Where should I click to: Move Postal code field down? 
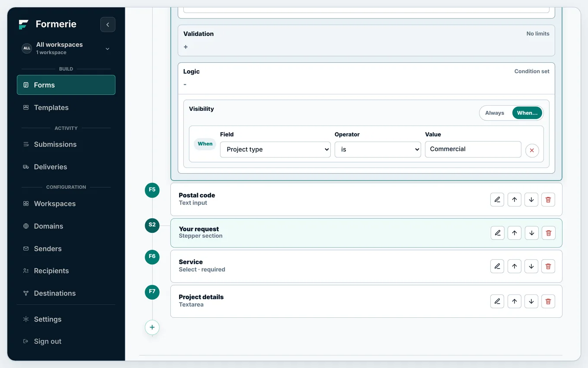click(x=531, y=200)
